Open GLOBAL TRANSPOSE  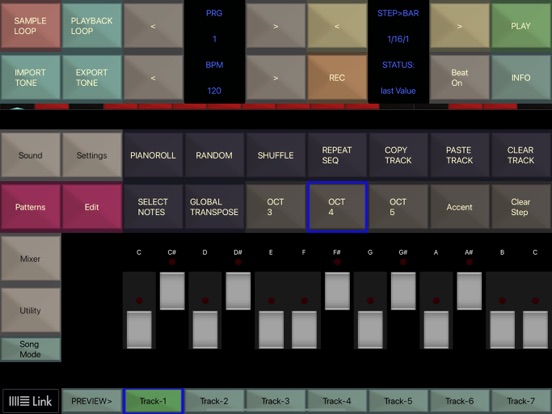coord(214,207)
